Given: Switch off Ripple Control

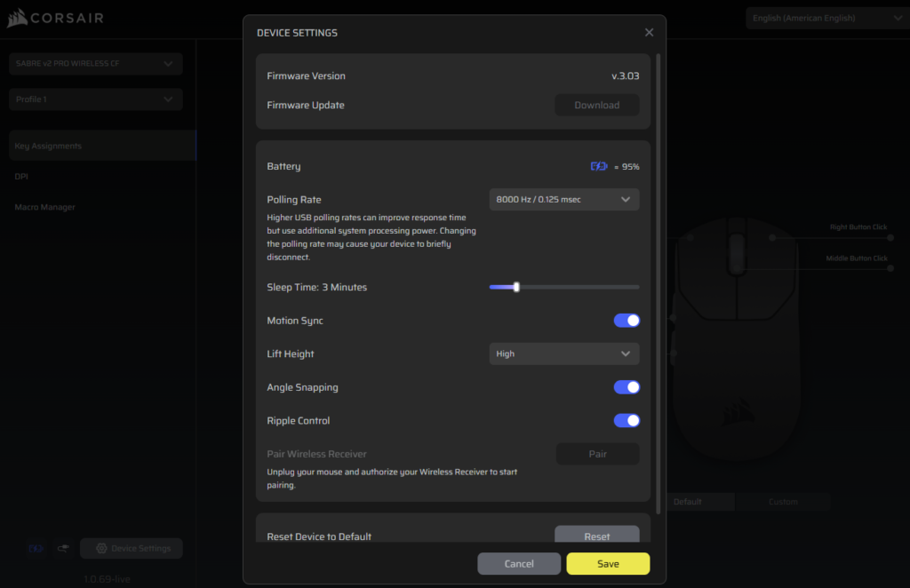Looking at the screenshot, I should 627,421.
